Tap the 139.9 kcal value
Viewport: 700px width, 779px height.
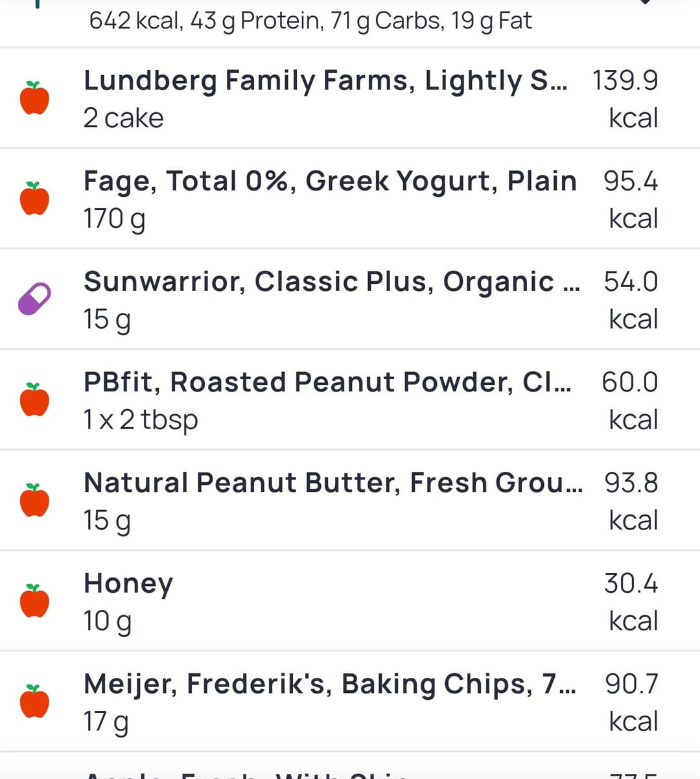point(625,81)
